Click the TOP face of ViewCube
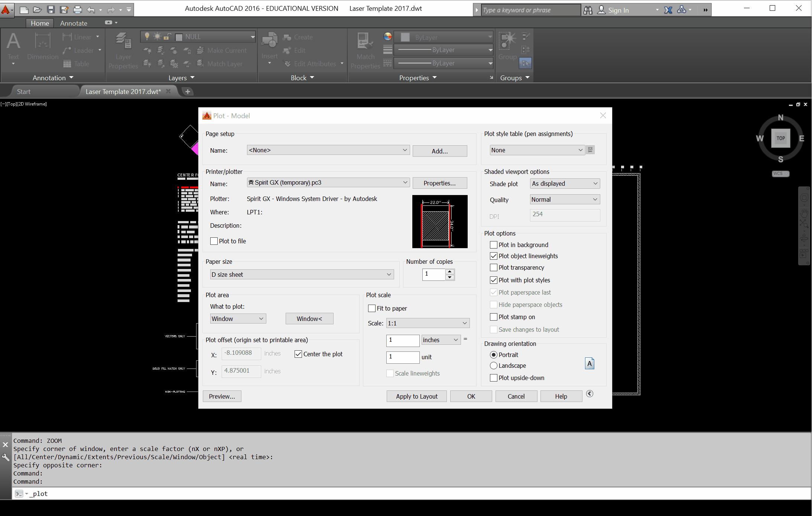Screen dimensions: 812x516 pos(780,138)
